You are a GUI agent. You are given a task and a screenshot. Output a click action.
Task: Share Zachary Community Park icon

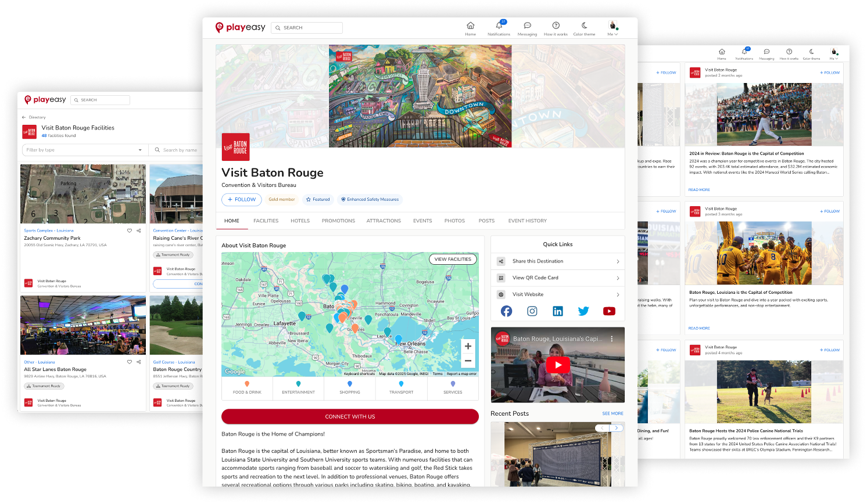(x=139, y=231)
